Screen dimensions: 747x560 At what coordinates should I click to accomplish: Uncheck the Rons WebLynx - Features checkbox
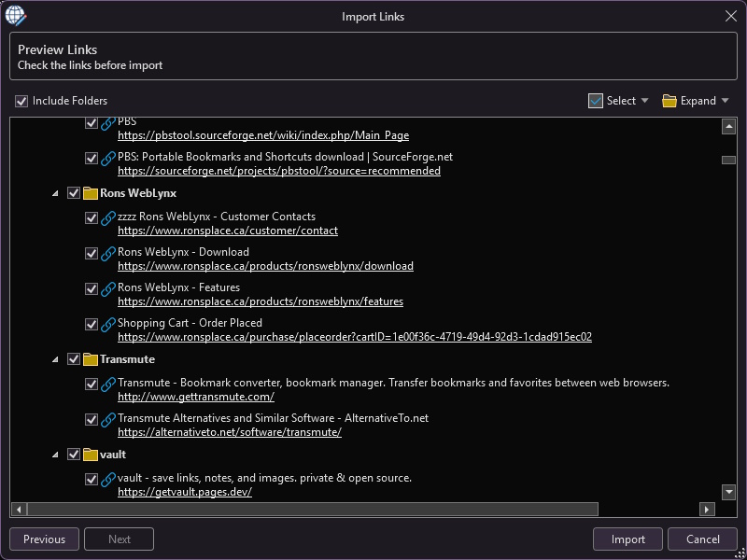(91, 288)
